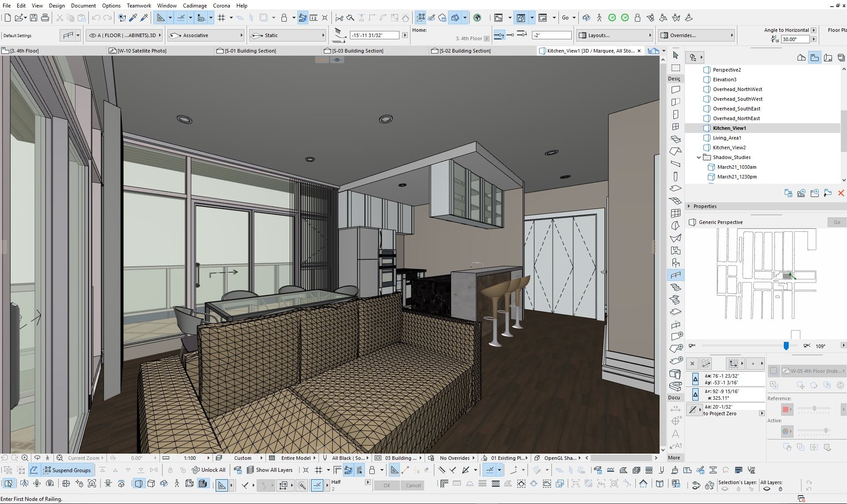Click the Print icon in the toolbar

pyautogui.click(x=45, y=18)
